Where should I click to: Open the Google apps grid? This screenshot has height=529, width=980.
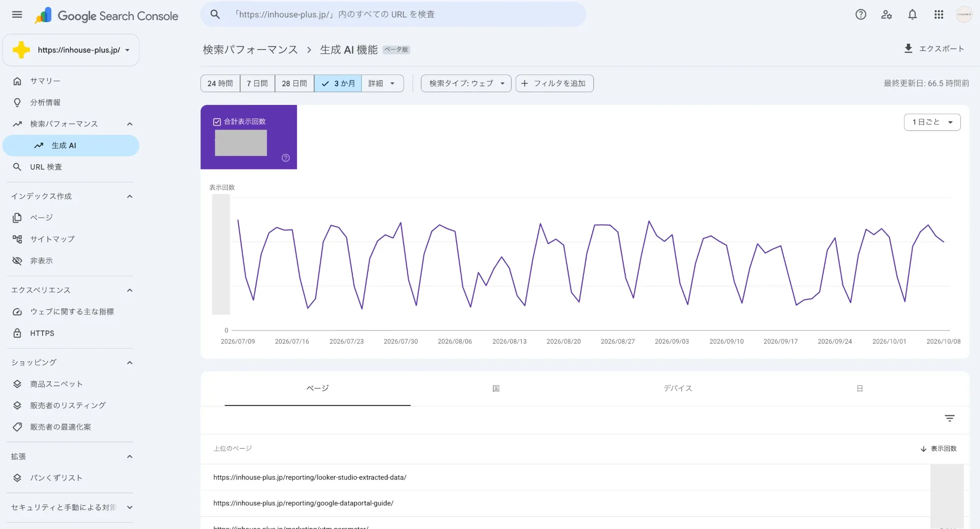click(x=939, y=15)
